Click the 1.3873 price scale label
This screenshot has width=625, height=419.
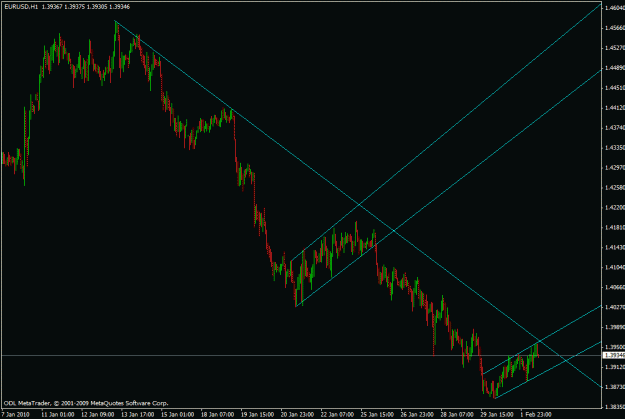(615, 387)
